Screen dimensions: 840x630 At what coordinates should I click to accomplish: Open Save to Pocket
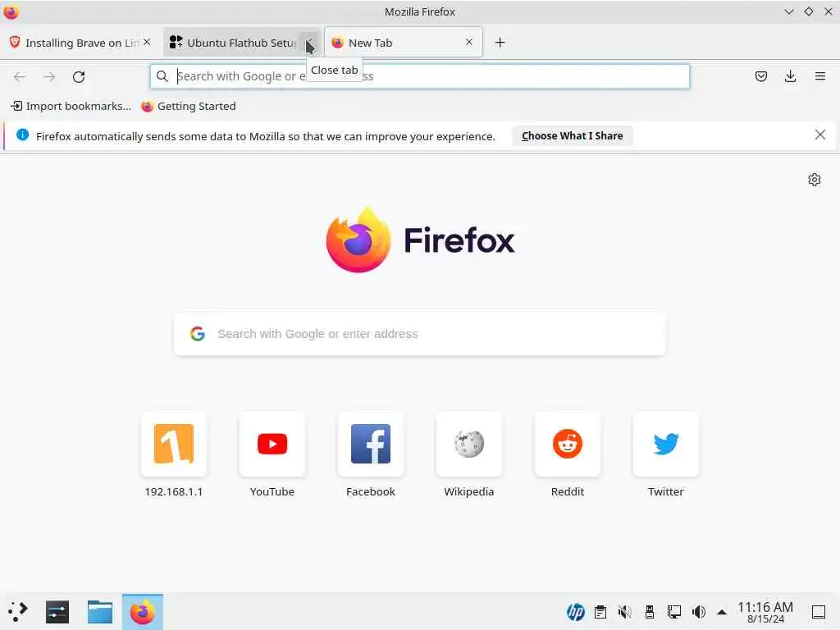click(x=760, y=76)
